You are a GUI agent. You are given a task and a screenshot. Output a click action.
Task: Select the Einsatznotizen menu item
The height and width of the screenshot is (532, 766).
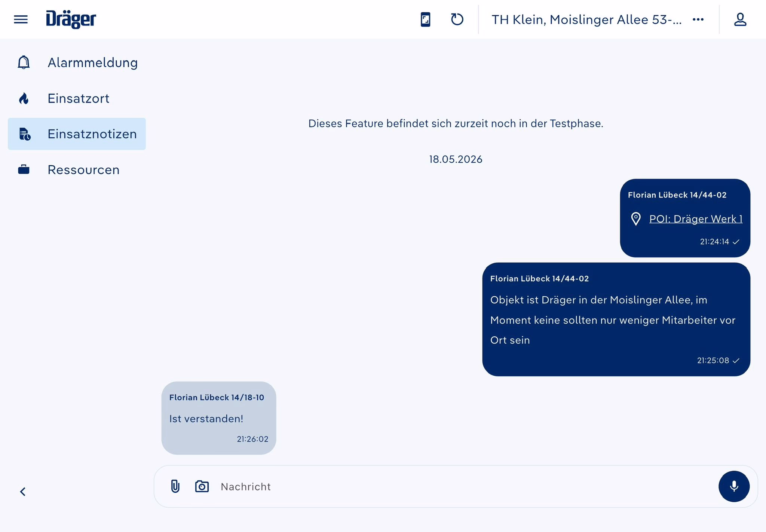pyautogui.click(x=77, y=134)
